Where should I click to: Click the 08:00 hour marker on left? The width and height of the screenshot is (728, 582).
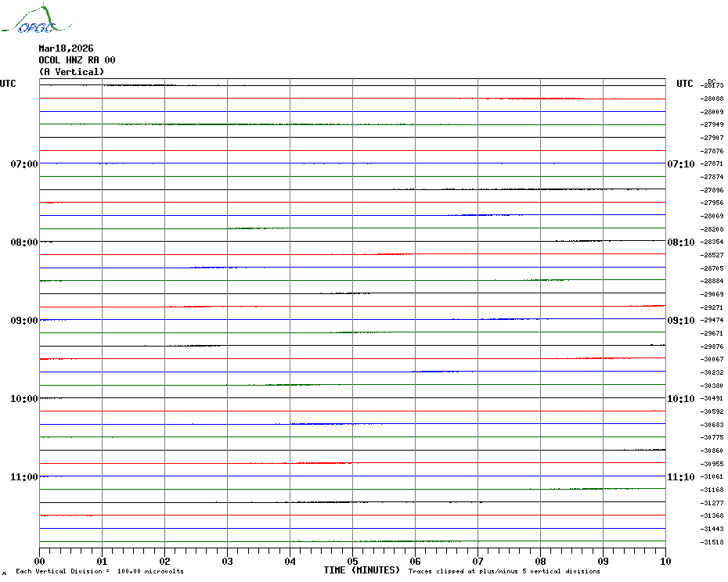point(23,242)
